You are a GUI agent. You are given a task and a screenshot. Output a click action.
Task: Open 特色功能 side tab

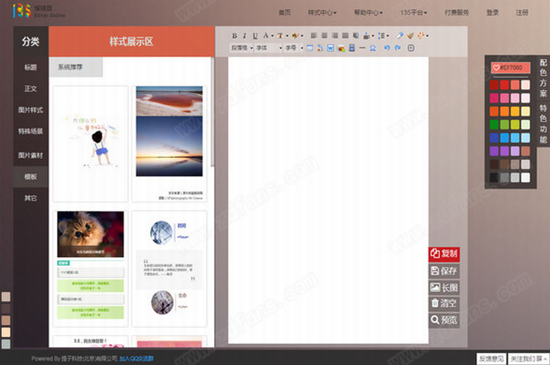point(543,124)
